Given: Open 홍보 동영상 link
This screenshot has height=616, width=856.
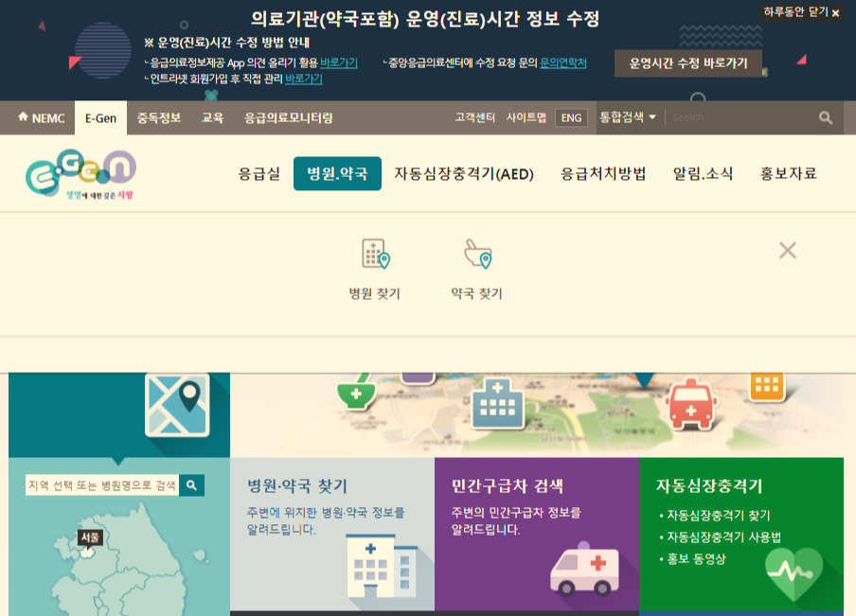Looking at the screenshot, I should pyautogui.click(x=696, y=558).
